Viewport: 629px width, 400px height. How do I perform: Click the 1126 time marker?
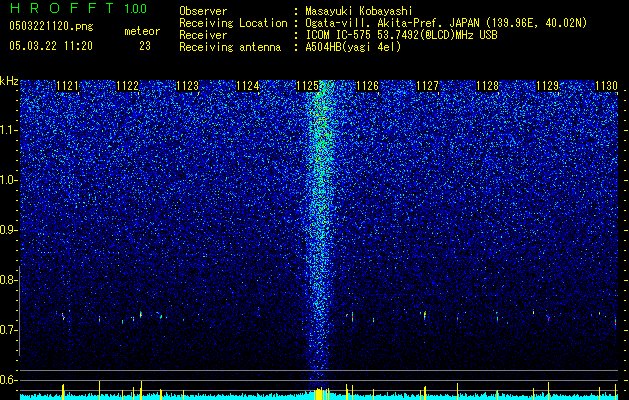pyautogui.click(x=367, y=86)
